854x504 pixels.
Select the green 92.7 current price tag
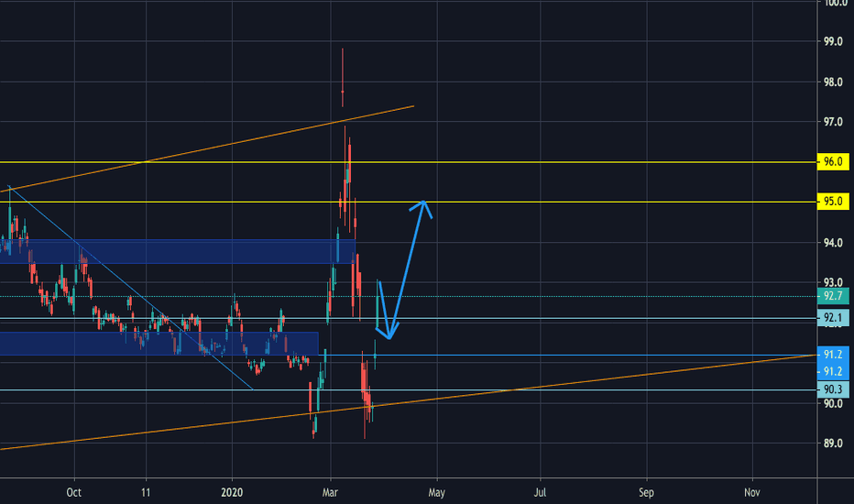[833, 296]
